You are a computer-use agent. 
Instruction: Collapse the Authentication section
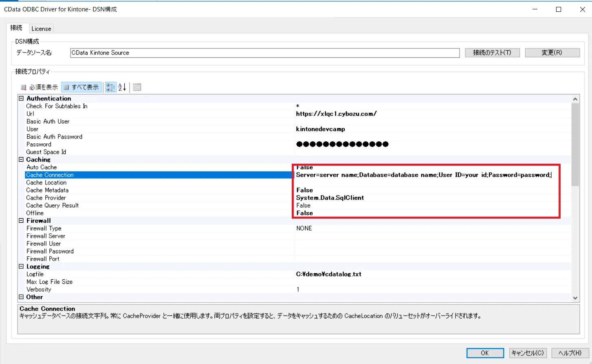tap(21, 98)
